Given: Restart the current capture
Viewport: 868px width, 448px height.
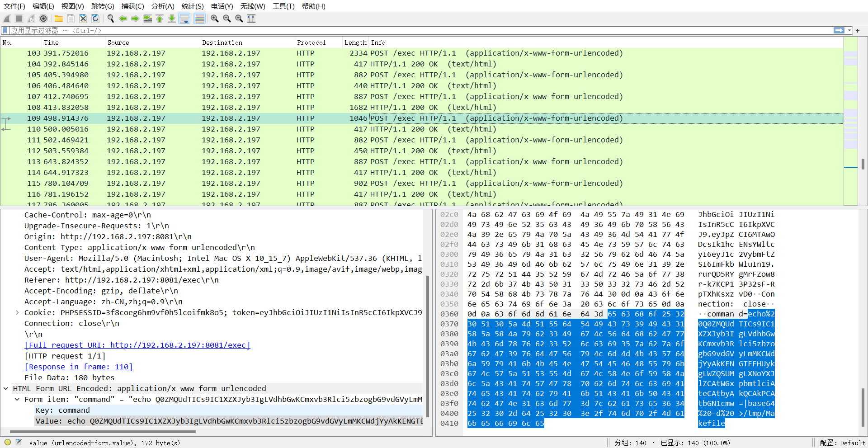Looking at the screenshot, I should (31, 19).
